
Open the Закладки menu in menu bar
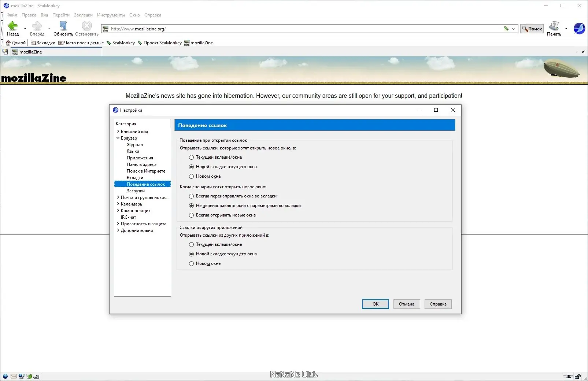click(x=83, y=15)
